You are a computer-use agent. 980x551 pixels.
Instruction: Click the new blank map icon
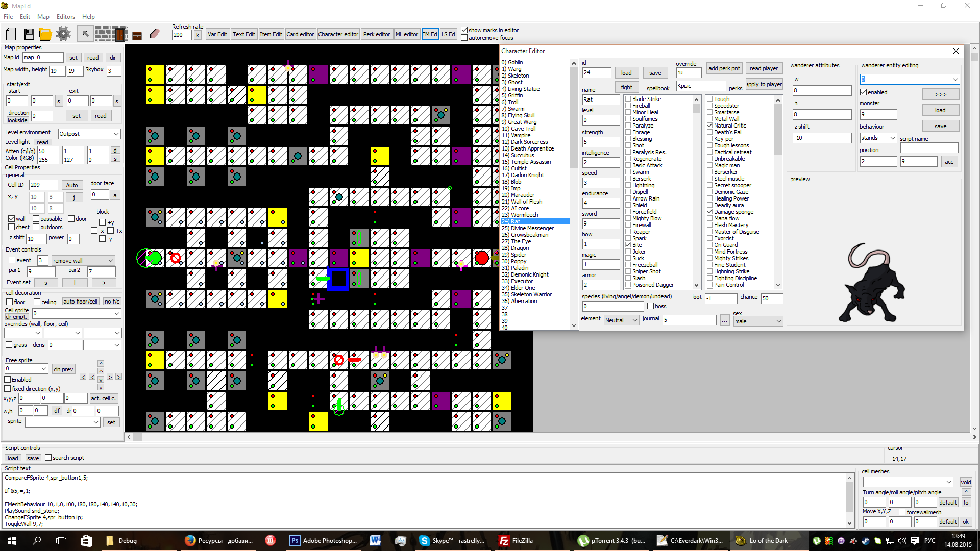pos(11,34)
